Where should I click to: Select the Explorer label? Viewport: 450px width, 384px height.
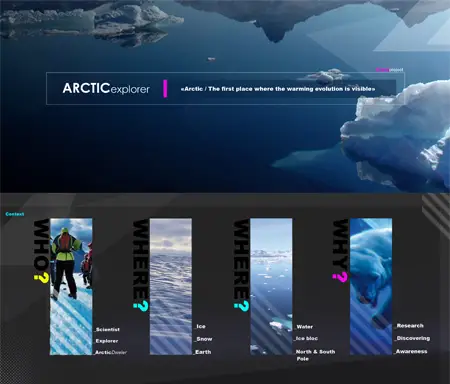(x=106, y=341)
